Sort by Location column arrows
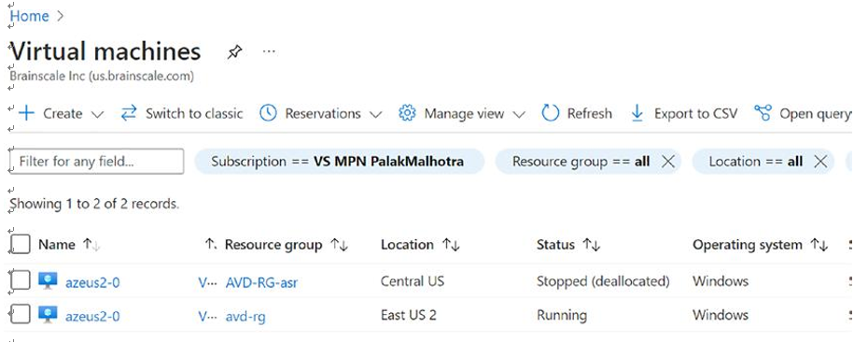The image size is (868, 342). 451,245
